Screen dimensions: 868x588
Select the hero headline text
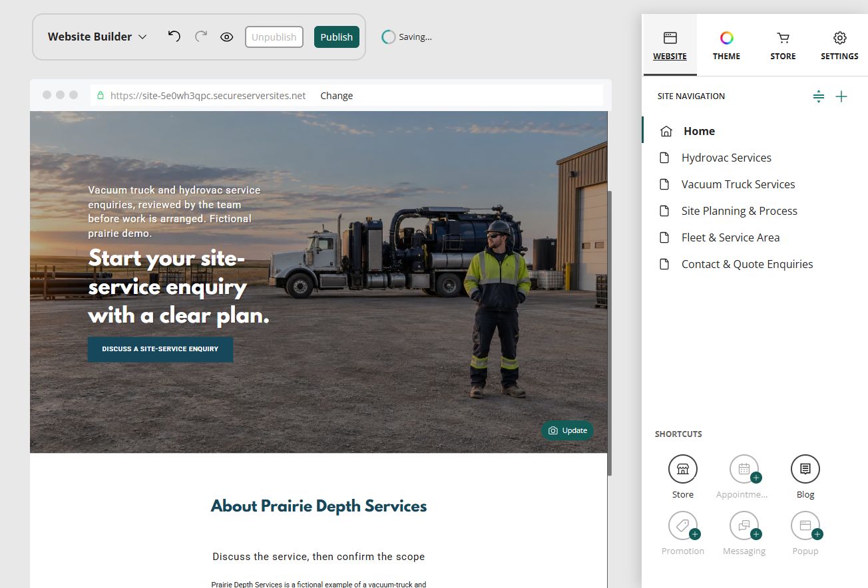coord(179,287)
